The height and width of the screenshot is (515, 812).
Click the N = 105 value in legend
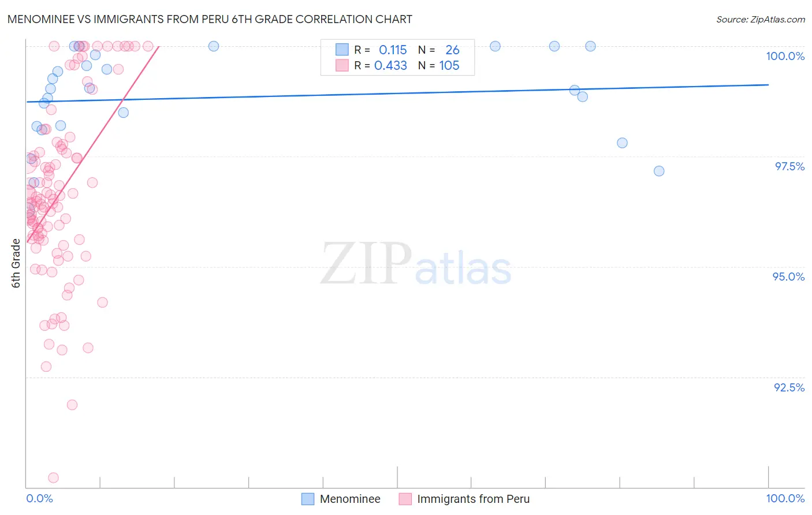point(439,65)
